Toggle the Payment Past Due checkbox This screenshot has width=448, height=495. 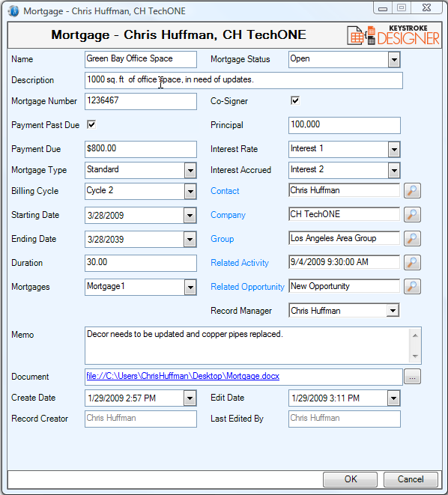click(x=91, y=125)
